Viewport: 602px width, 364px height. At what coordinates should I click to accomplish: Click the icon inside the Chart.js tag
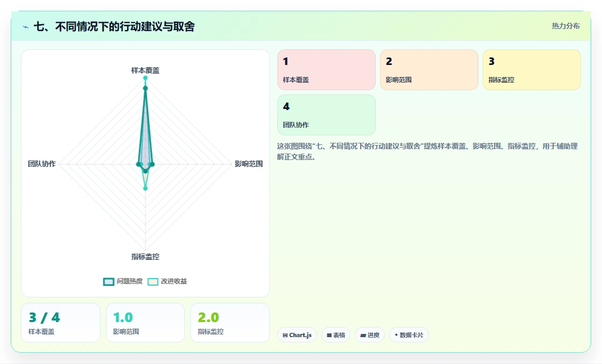285,335
